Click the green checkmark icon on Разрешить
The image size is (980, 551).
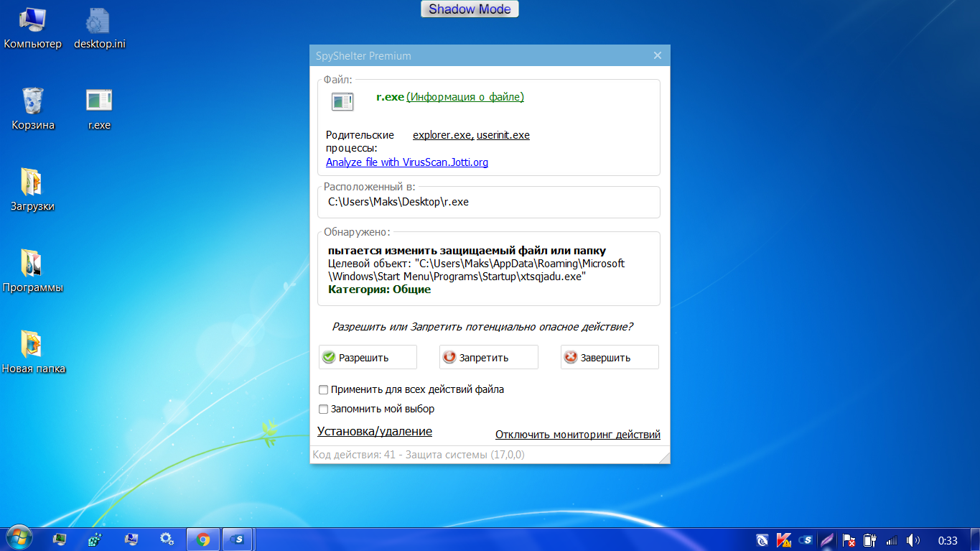click(329, 357)
